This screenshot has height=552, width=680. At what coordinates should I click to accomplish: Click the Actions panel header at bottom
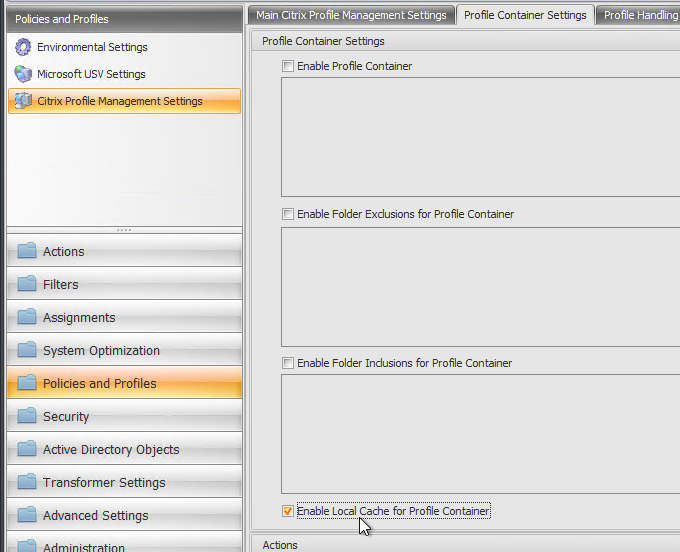coord(465,545)
